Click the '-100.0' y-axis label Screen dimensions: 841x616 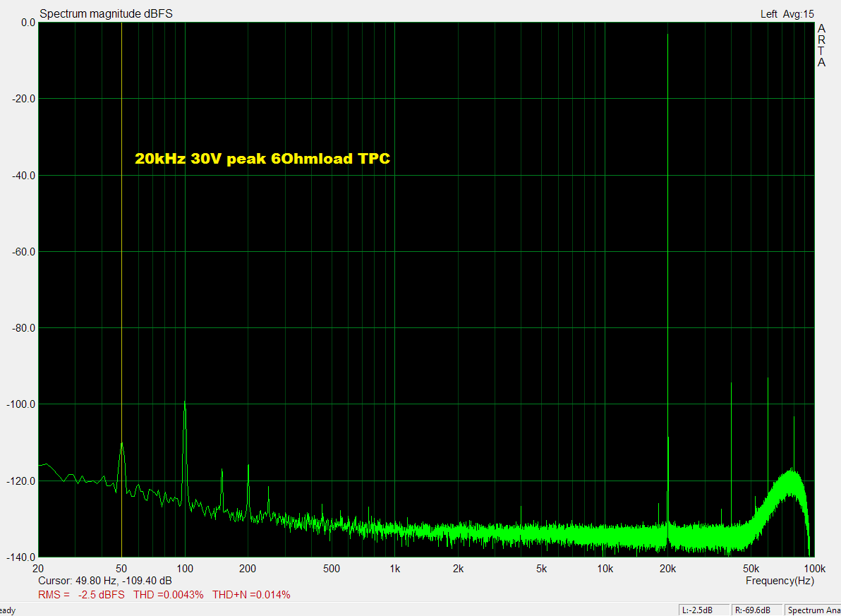tap(21, 404)
